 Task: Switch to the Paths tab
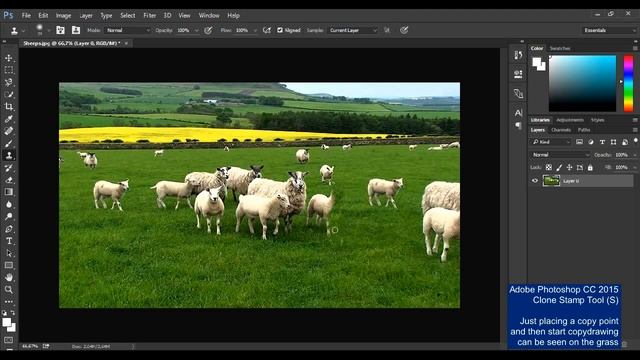[584, 130]
